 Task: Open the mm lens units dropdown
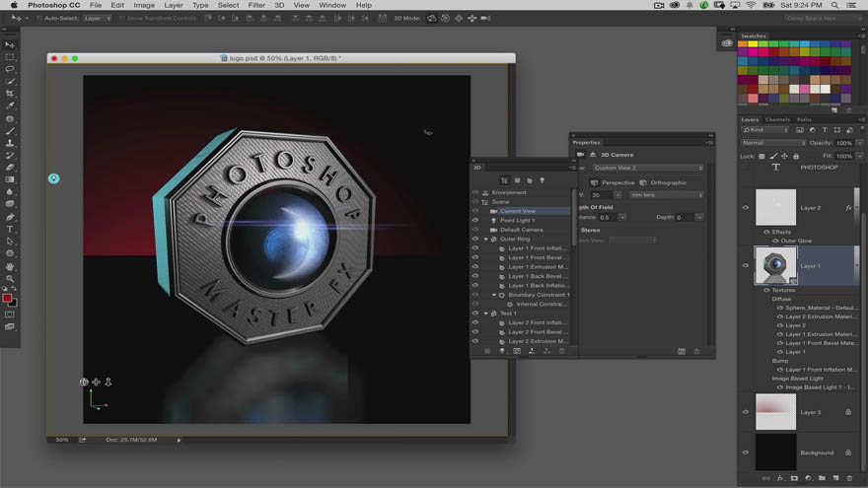(667, 195)
